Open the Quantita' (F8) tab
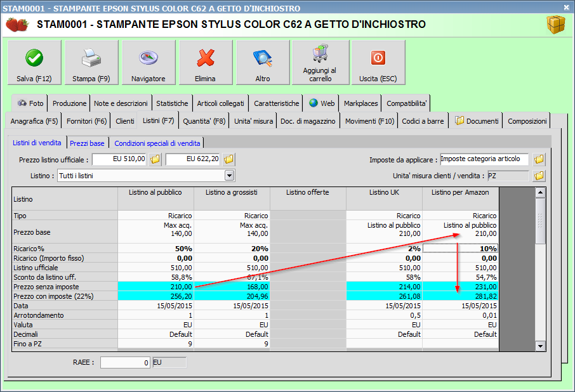This screenshot has width=575, height=392. click(x=204, y=121)
